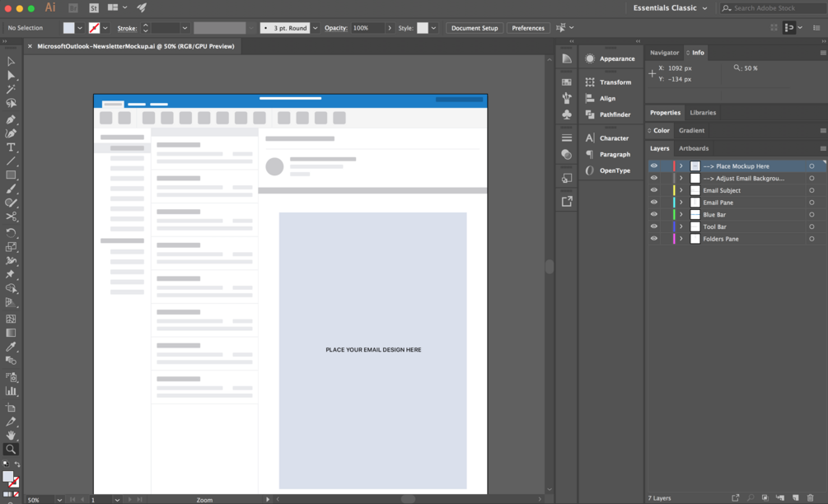The height and width of the screenshot is (504, 828).
Task: Expand the Email Pane layer
Action: 681,202
